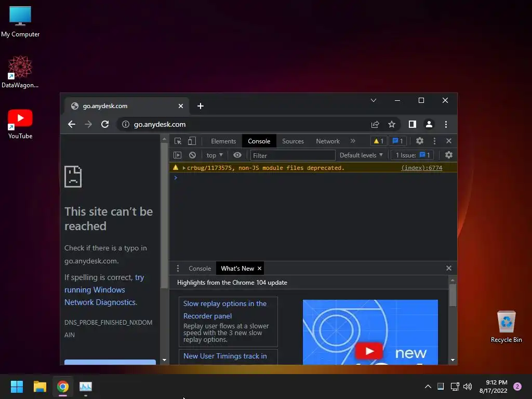
Task: Open the Windows Start menu
Action: point(17,387)
